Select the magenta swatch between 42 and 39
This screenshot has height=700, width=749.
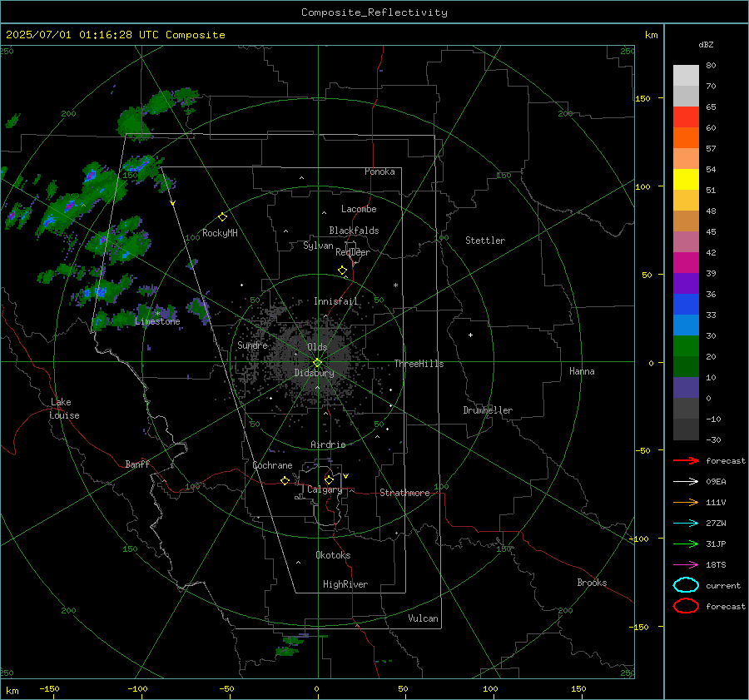point(686,263)
